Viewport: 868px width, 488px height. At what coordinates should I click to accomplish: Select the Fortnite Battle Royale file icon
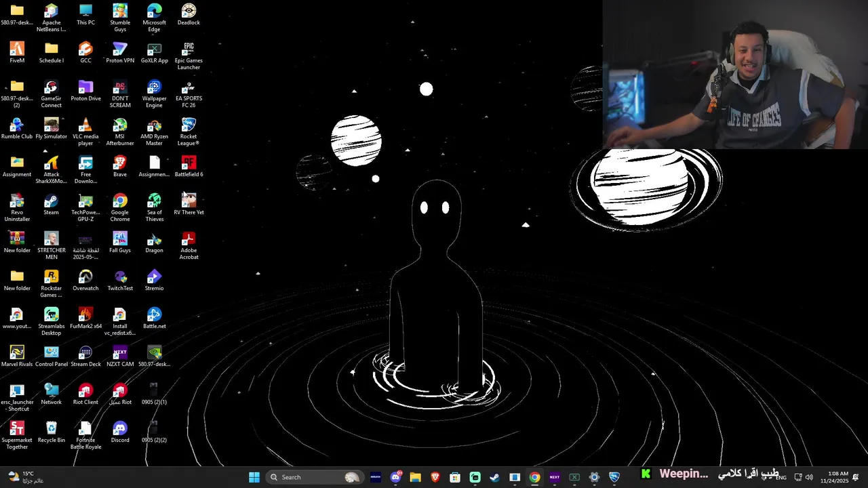85,435
